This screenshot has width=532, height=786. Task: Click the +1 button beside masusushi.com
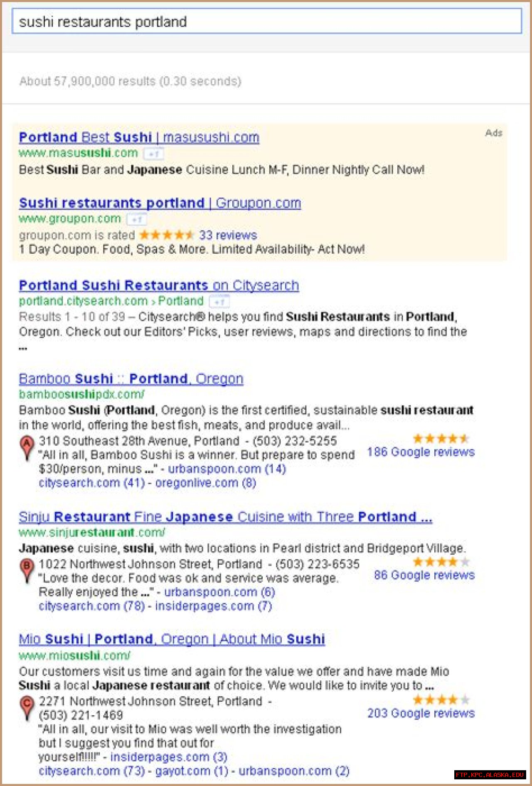click(153, 154)
